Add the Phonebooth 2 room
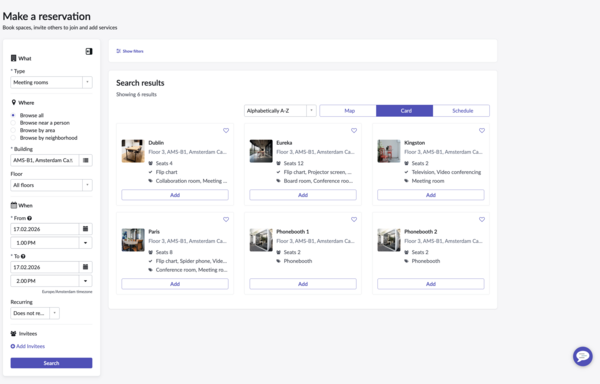 tap(431, 284)
